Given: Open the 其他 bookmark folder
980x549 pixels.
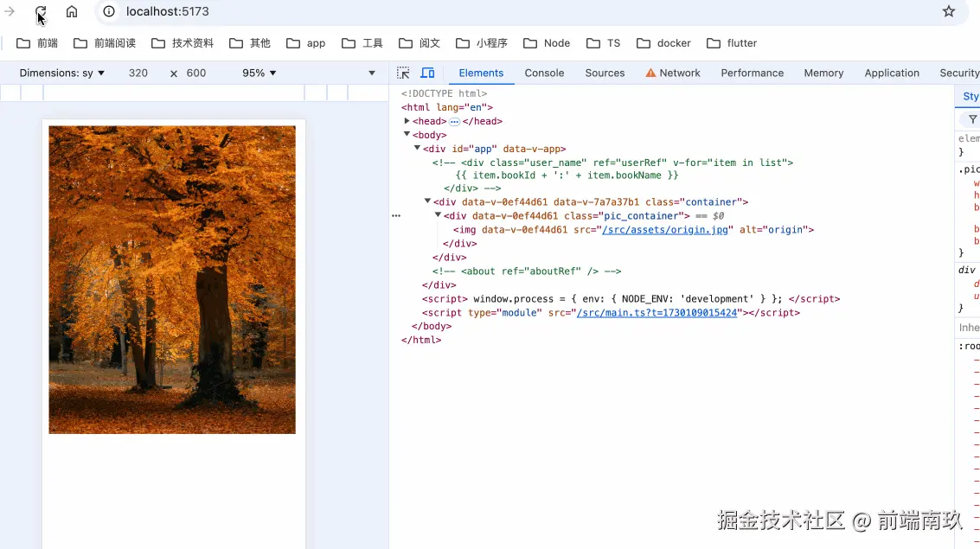Looking at the screenshot, I should (x=250, y=43).
